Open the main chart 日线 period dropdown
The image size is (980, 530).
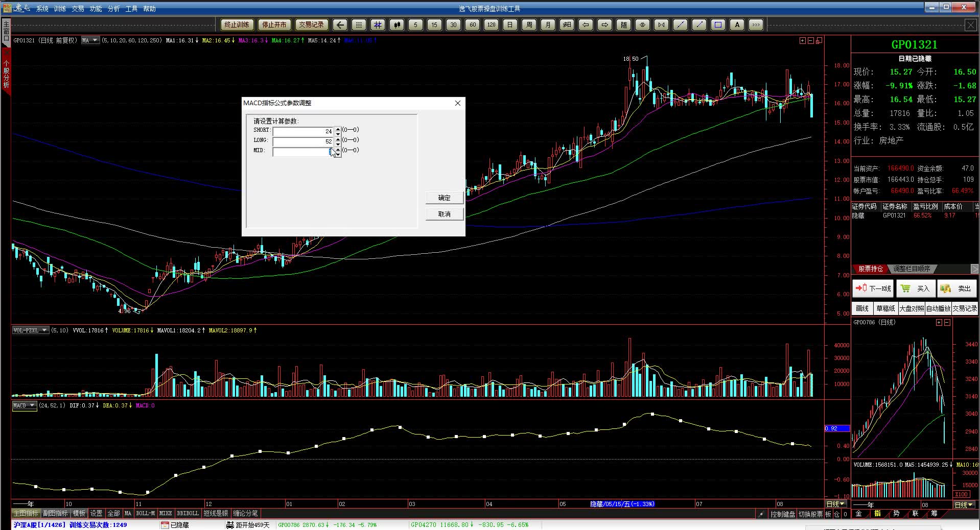coord(836,504)
